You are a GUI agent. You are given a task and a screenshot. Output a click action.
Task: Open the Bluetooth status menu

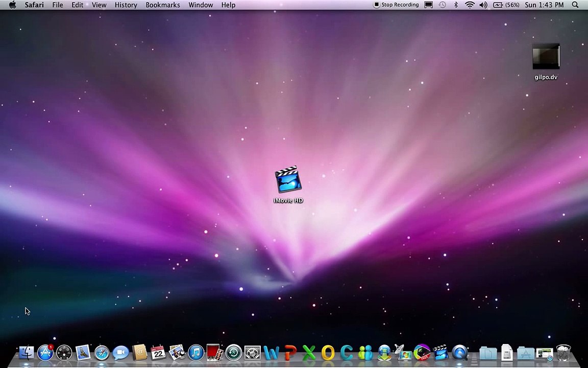click(456, 5)
